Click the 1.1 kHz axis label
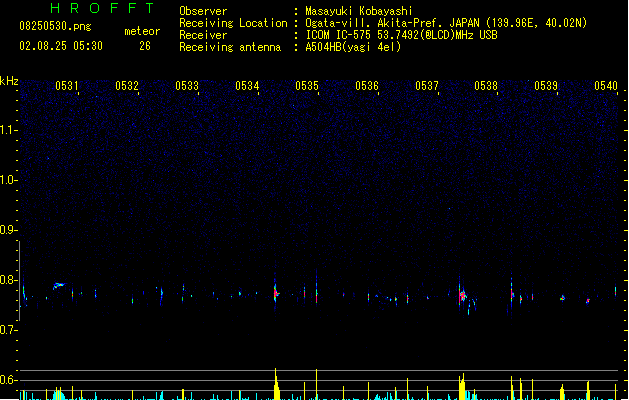629x400 pixels. click(x=8, y=130)
